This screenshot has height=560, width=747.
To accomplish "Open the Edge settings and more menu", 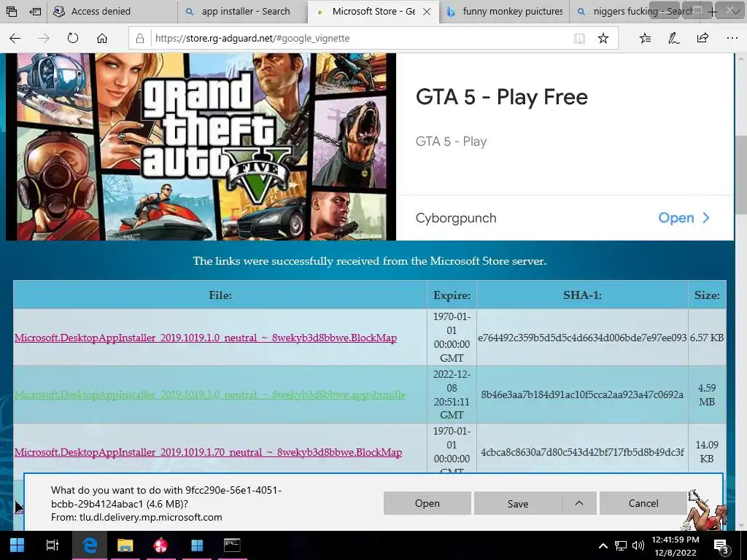I will coord(732,38).
